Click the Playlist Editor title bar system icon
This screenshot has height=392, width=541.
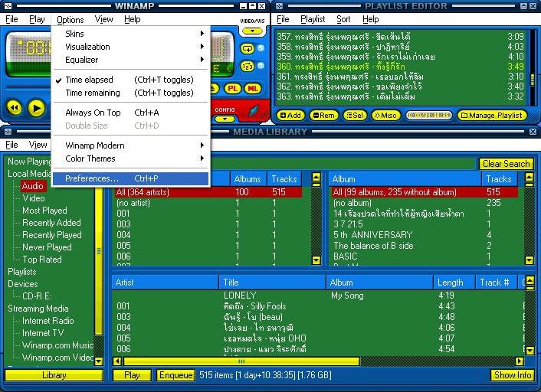tap(279, 6)
